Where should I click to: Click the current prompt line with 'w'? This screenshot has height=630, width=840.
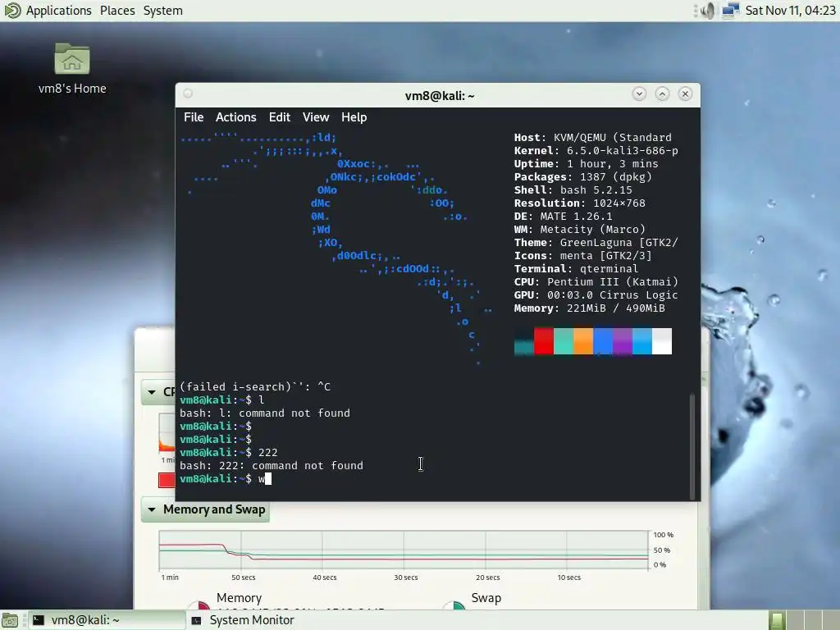pyautogui.click(x=226, y=479)
